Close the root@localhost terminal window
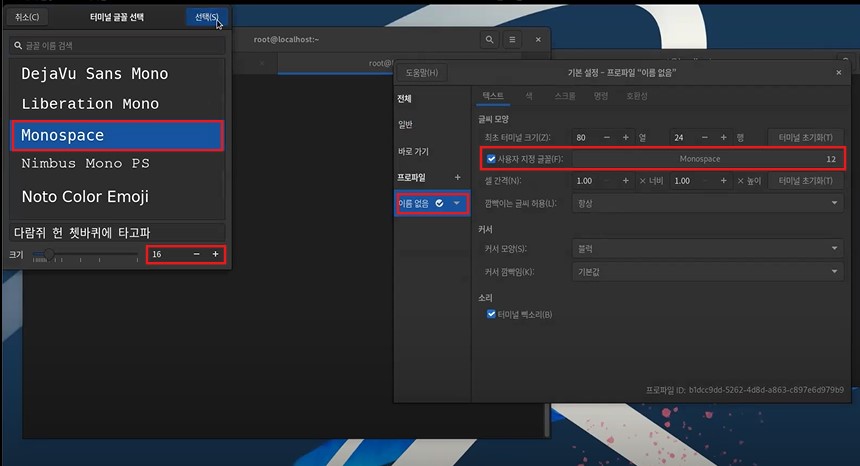This screenshot has width=860, height=466. pos(538,39)
